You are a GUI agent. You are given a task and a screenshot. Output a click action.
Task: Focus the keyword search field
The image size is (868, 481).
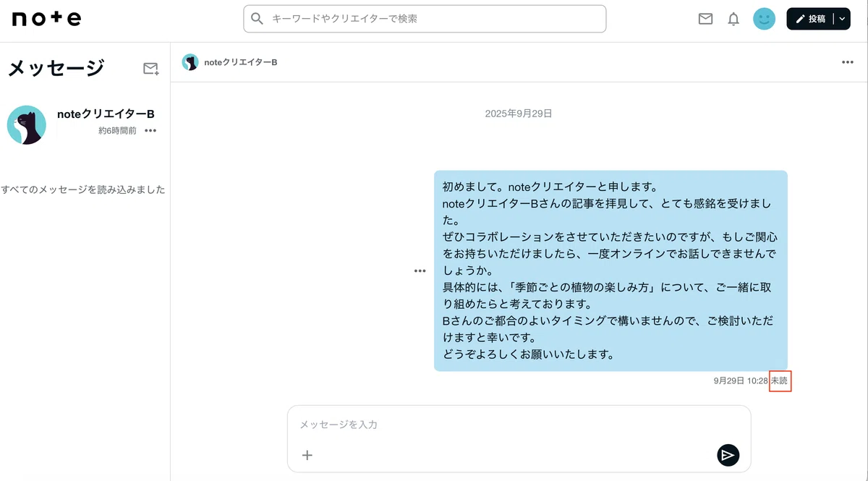(425, 19)
